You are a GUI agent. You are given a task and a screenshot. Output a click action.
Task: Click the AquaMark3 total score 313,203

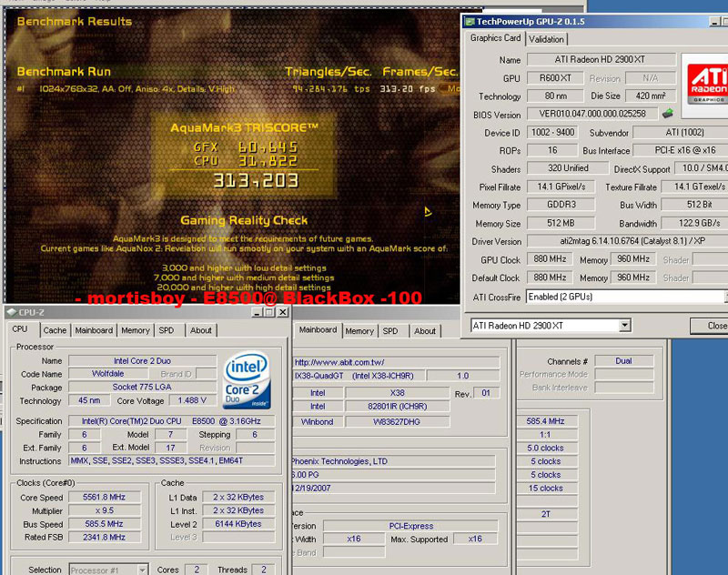256,181
